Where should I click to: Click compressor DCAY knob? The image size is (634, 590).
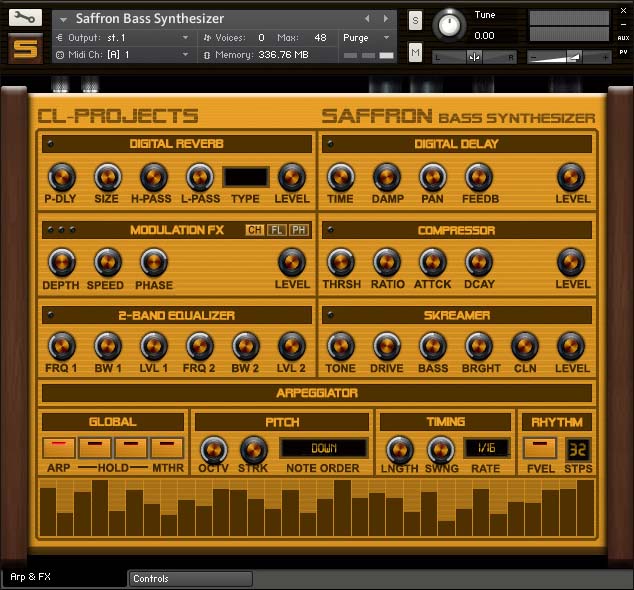pos(479,262)
